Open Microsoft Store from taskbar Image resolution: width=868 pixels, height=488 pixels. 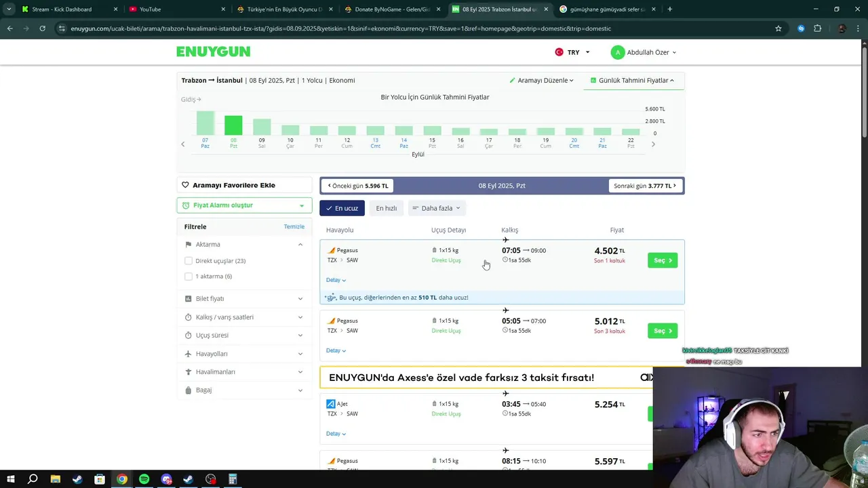point(100,479)
